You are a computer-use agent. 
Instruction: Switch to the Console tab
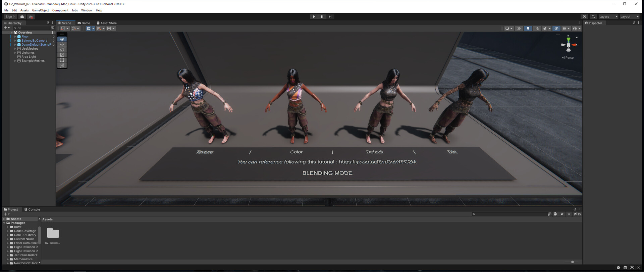[32, 209]
